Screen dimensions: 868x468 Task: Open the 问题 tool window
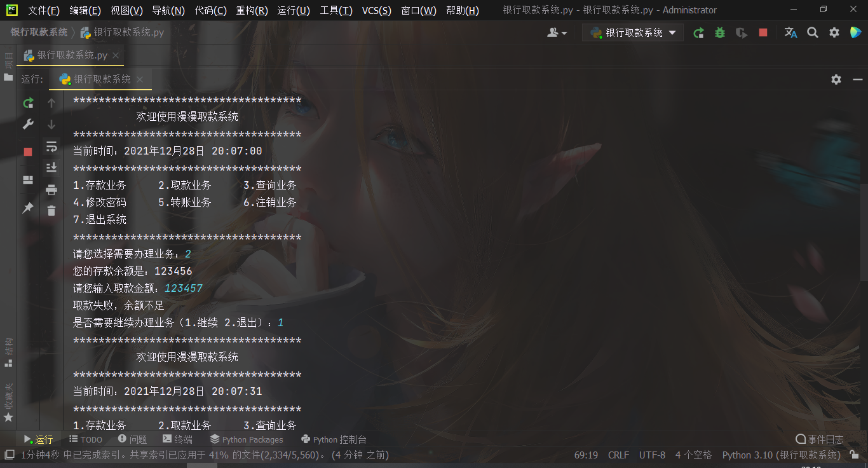pyautogui.click(x=132, y=439)
